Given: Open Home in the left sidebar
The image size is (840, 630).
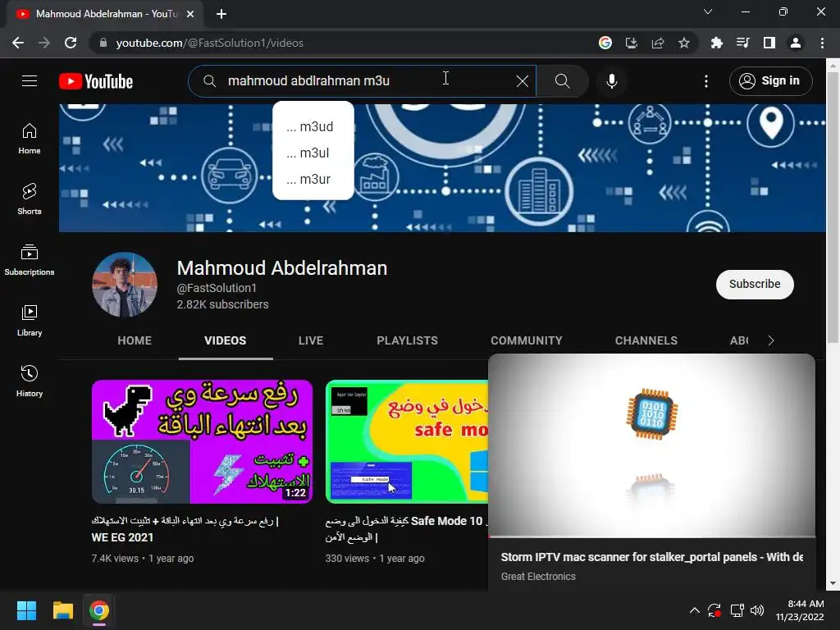Looking at the screenshot, I should click(x=30, y=139).
